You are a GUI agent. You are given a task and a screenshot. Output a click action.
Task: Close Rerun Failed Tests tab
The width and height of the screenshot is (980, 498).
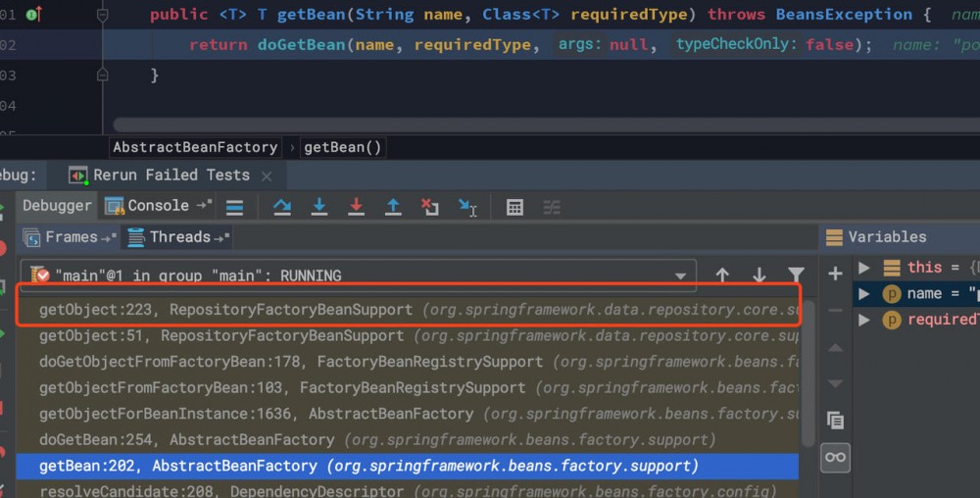click(267, 176)
